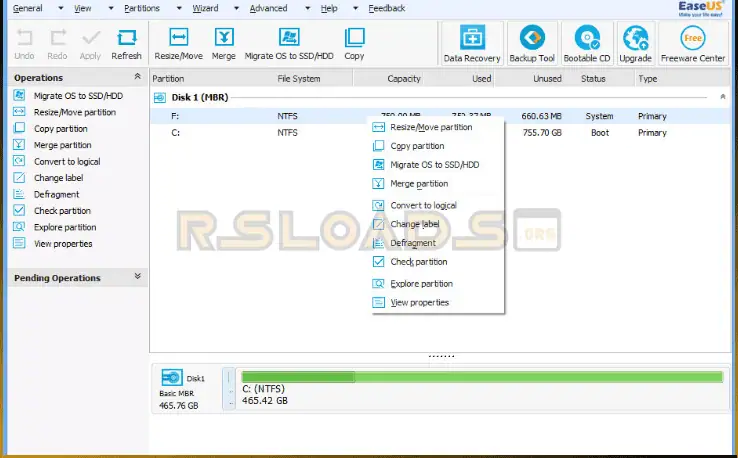Click the 660.63 MB unused value
This screenshot has width=738, height=458.
point(541,116)
